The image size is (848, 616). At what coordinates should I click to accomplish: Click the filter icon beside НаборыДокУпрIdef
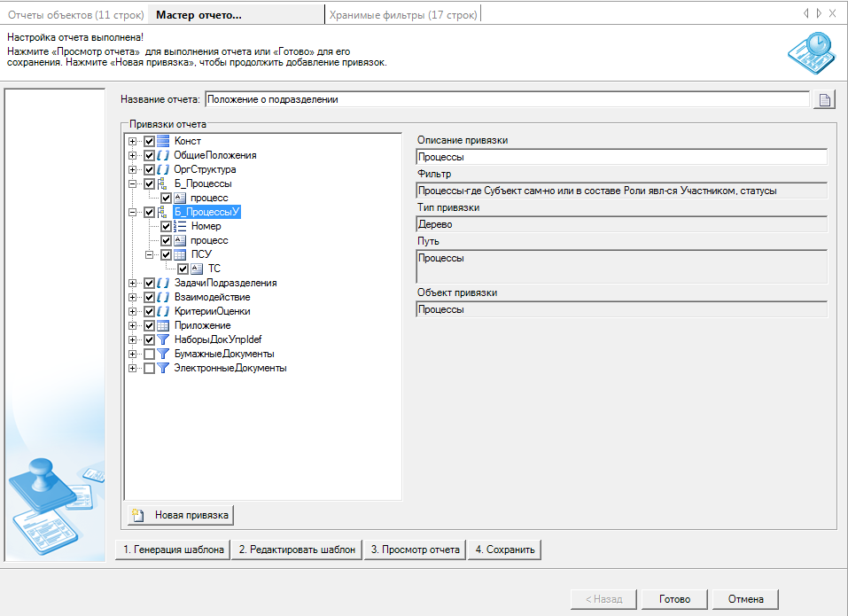163,339
